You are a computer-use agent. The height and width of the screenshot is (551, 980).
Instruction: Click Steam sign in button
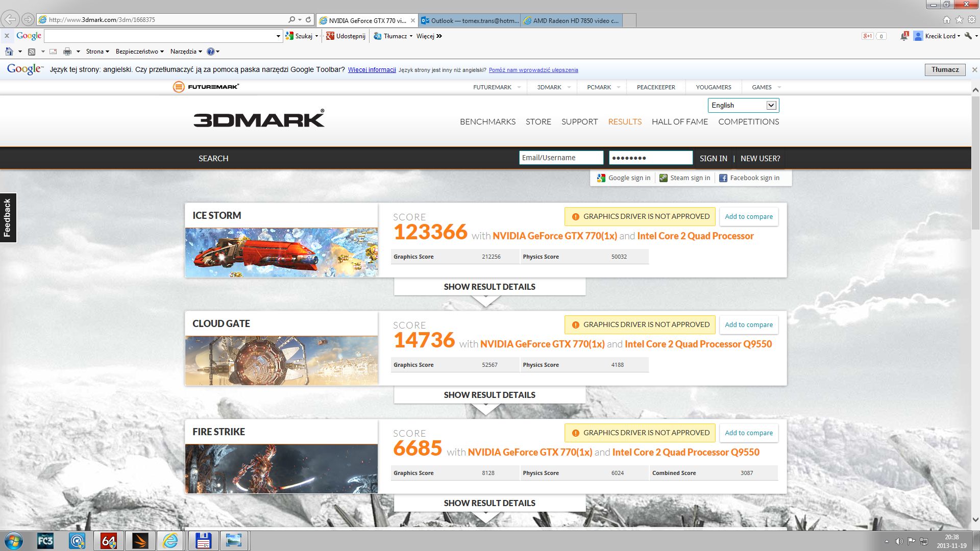(x=685, y=178)
